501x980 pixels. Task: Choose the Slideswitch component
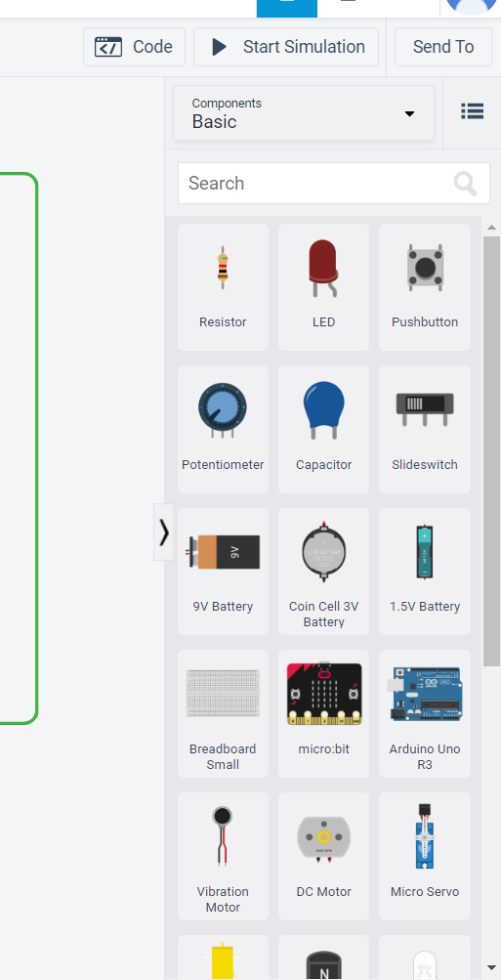[425, 429]
